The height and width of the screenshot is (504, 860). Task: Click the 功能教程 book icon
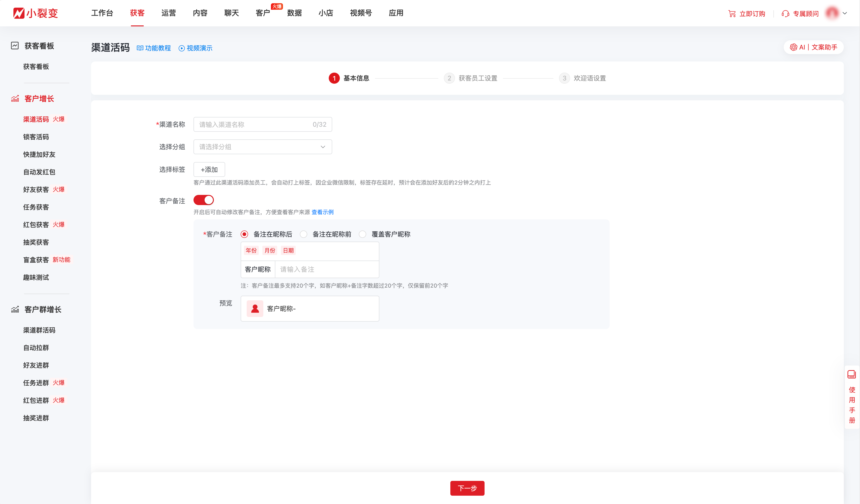[140, 48]
